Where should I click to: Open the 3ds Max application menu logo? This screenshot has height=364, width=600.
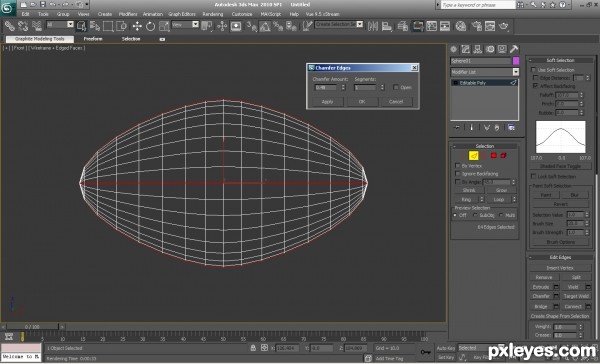click(7, 8)
